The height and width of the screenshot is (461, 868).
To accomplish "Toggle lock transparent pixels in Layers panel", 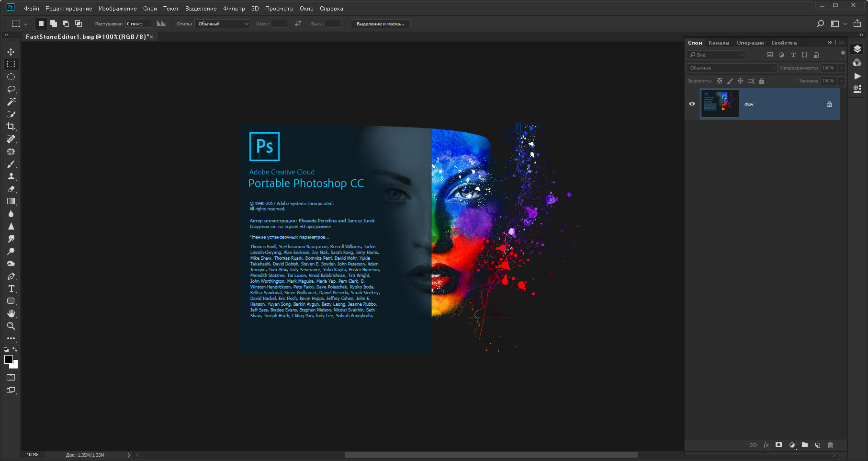I will (x=719, y=81).
